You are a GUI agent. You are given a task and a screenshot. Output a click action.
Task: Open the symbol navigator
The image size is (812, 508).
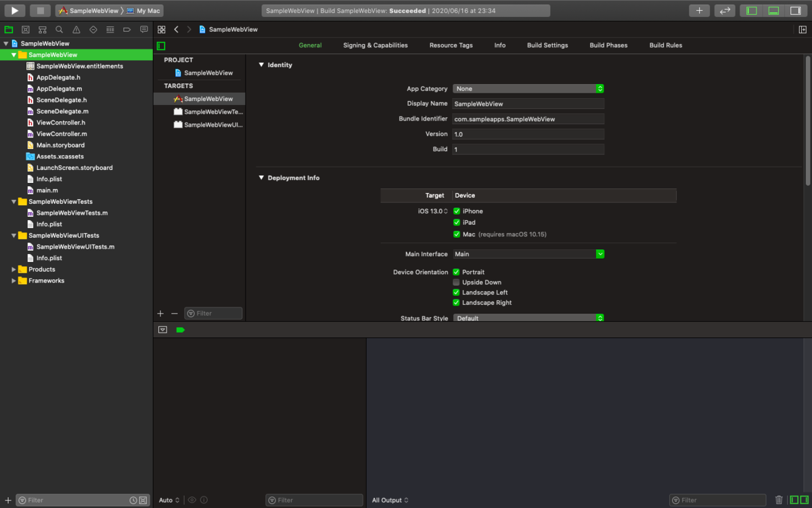(43, 30)
